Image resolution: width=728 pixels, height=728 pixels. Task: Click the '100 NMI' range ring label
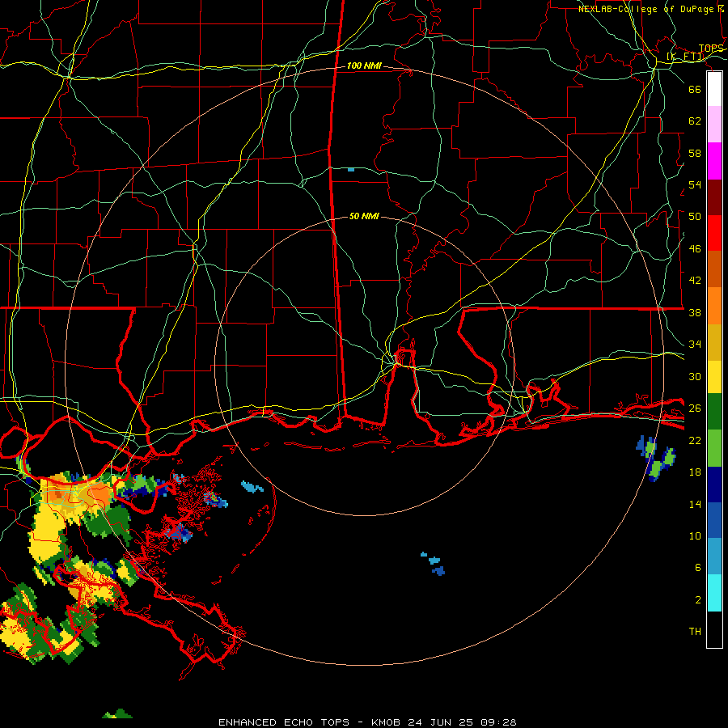pyautogui.click(x=364, y=66)
